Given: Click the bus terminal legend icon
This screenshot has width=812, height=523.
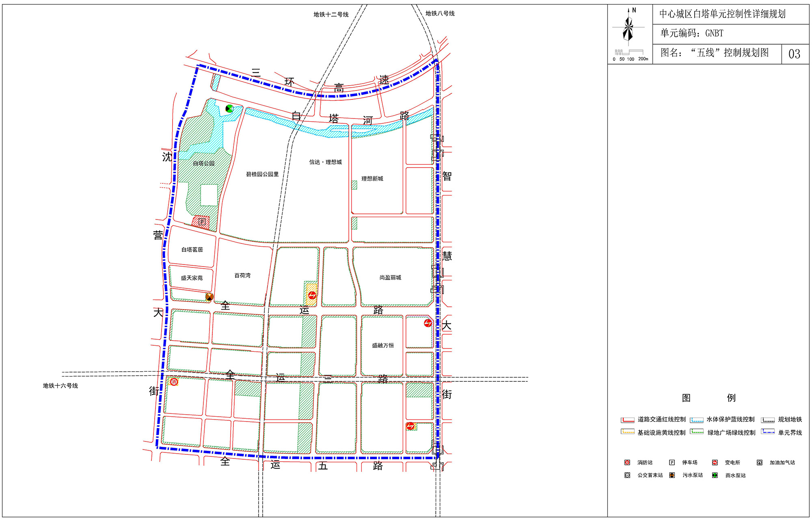Looking at the screenshot, I should [627, 475].
